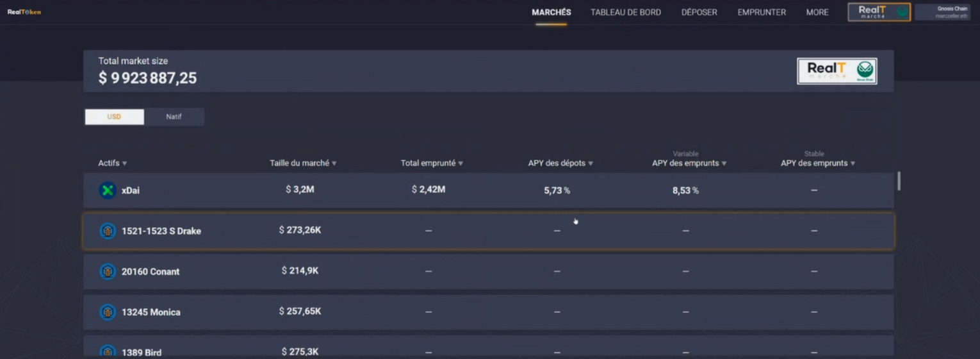
Task: Sort by Taille du marché column
Action: click(303, 163)
